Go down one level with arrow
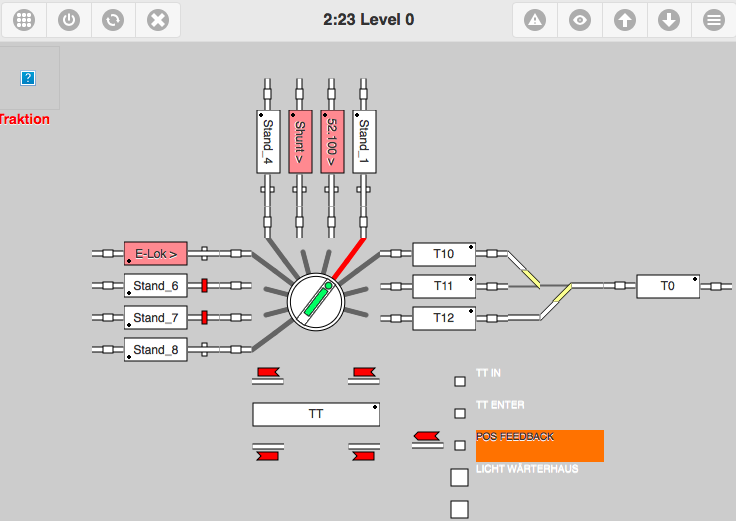Image resolution: width=736 pixels, height=521 pixels. click(669, 20)
